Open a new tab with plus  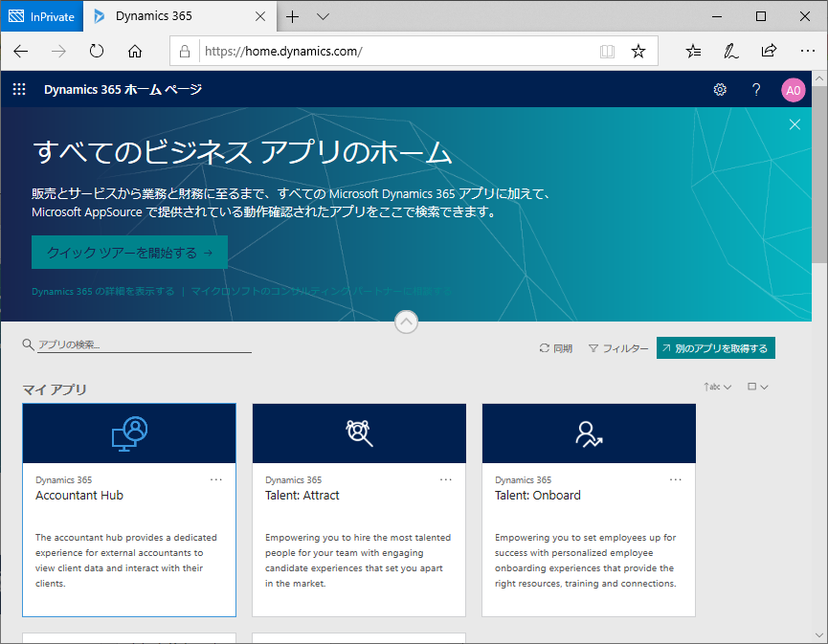(293, 16)
